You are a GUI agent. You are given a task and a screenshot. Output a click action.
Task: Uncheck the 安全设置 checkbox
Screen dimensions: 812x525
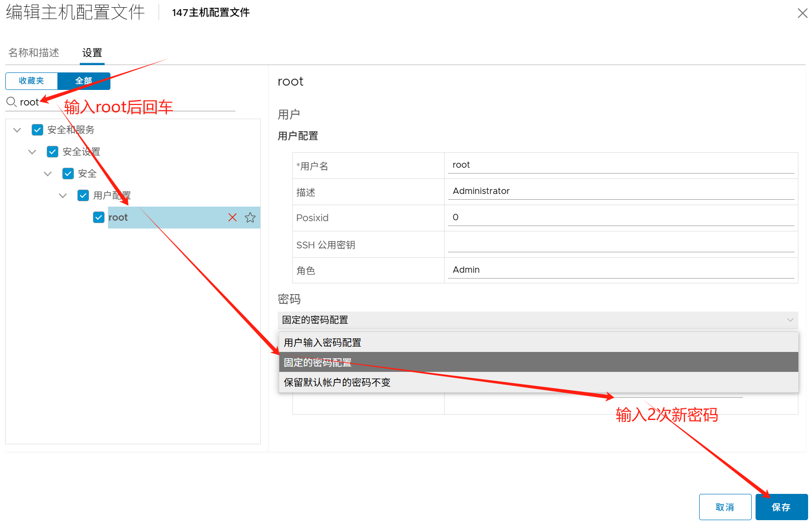tap(53, 152)
